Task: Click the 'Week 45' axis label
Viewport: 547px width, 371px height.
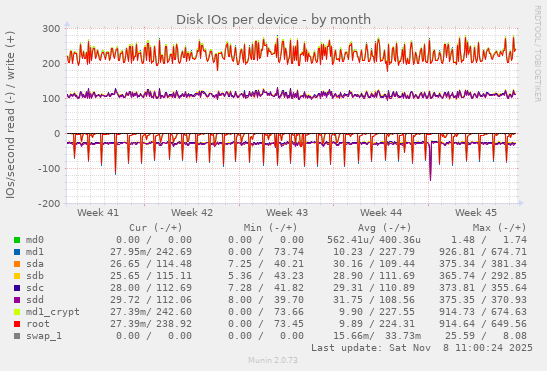Action: 476,213
